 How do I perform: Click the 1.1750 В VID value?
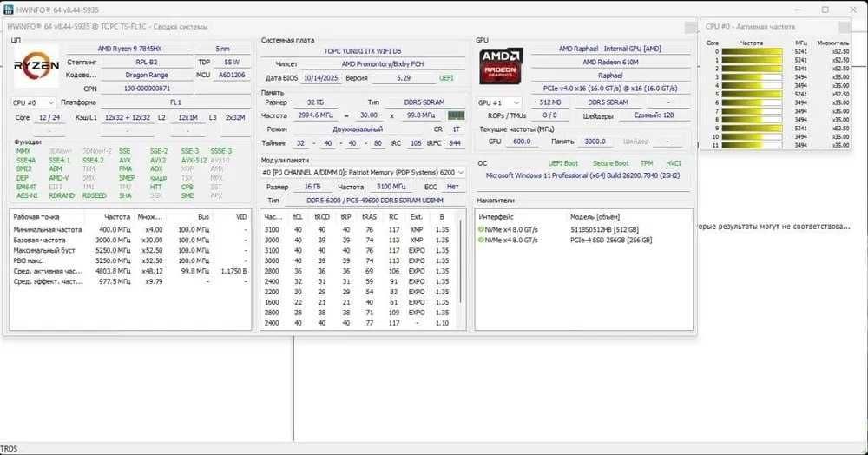tap(233, 271)
